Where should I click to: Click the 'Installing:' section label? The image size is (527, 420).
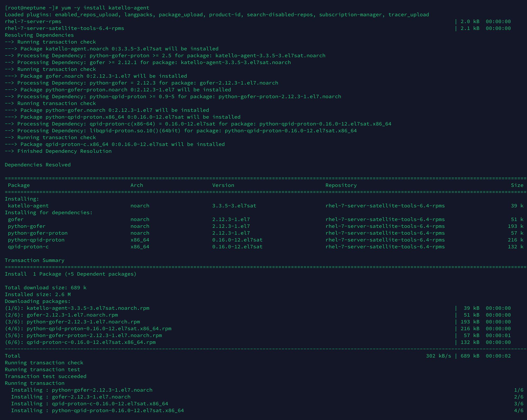pyautogui.click(x=22, y=199)
